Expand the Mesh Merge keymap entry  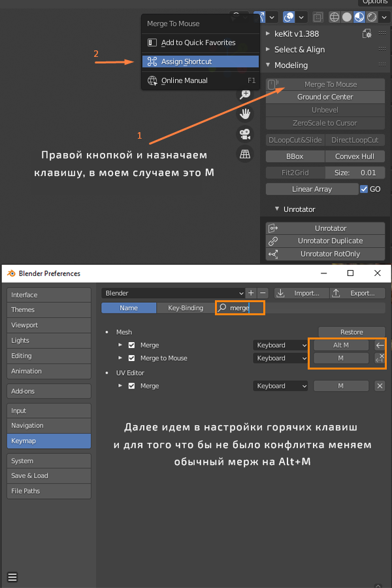(120, 345)
